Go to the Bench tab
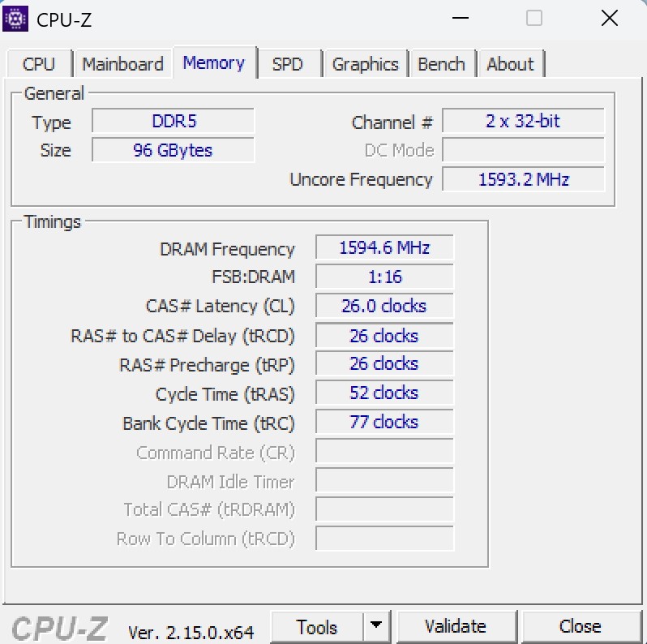Image resolution: width=647 pixels, height=644 pixels. [x=441, y=64]
